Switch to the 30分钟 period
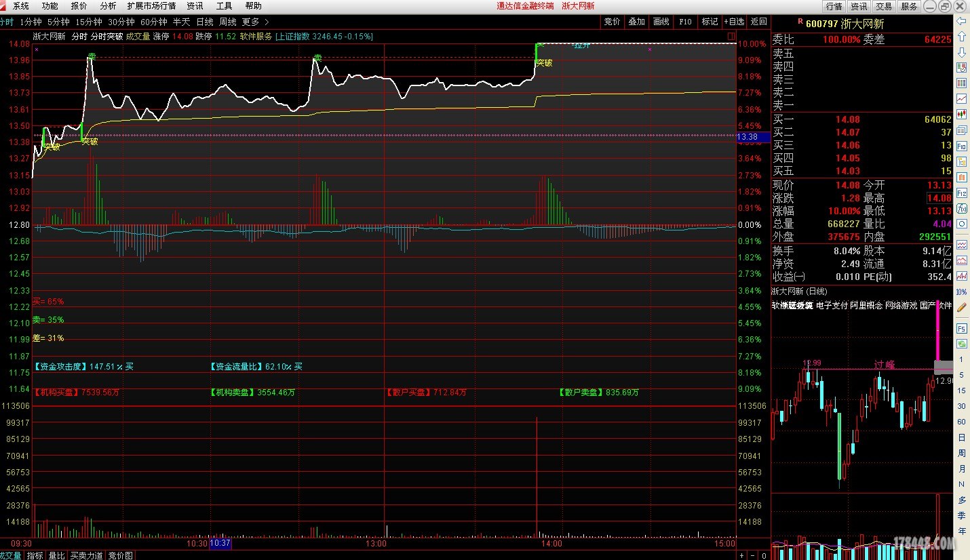 pos(121,22)
